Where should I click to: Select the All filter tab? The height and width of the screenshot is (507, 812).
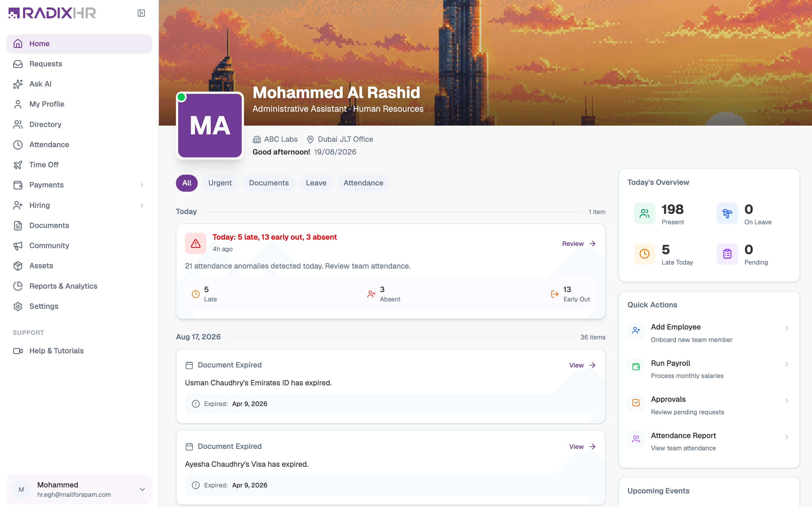coord(186,183)
